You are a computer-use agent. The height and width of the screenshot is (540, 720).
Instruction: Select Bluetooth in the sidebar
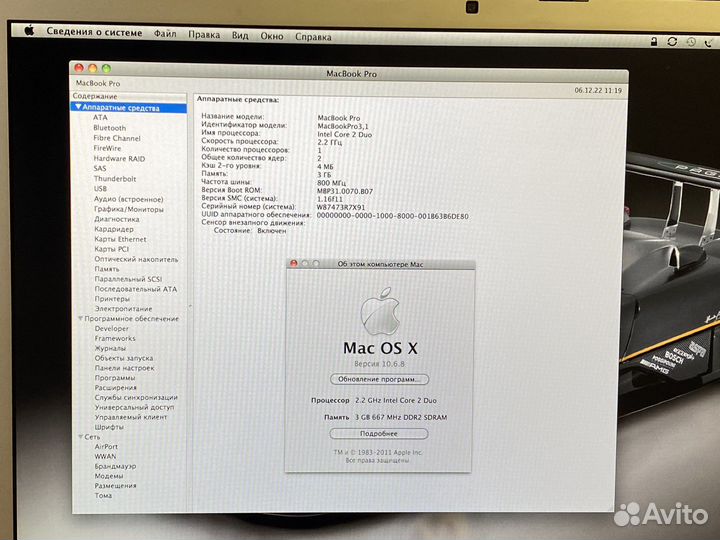click(109, 128)
